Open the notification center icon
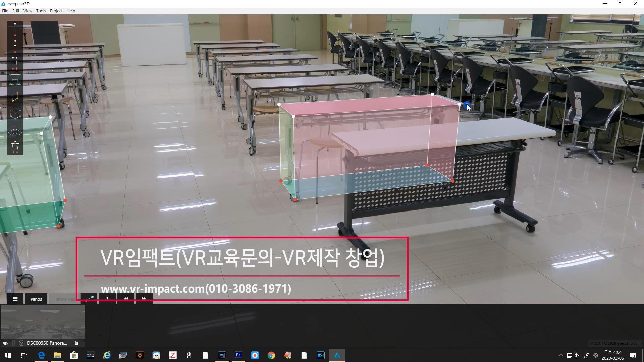The width and height of the screenshot is (644, 362). click(x=633, y=355)
